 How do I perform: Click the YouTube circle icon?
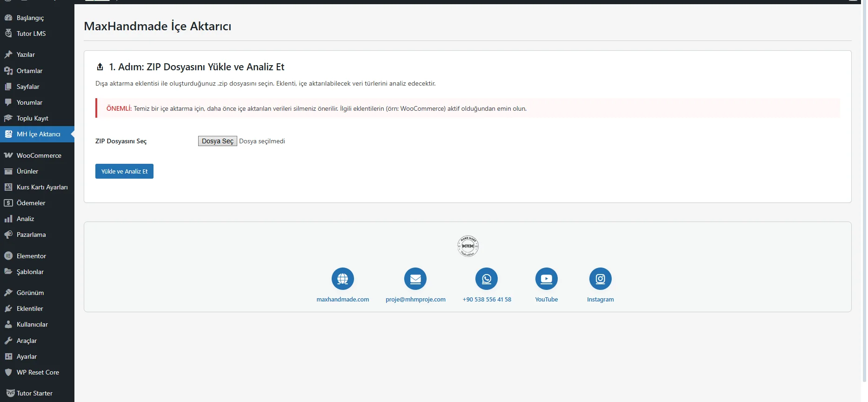547,279
